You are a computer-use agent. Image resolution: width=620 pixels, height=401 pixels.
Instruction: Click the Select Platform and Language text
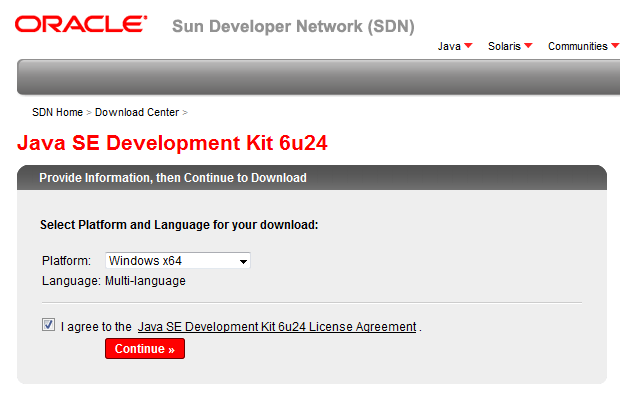coord(179,225)
